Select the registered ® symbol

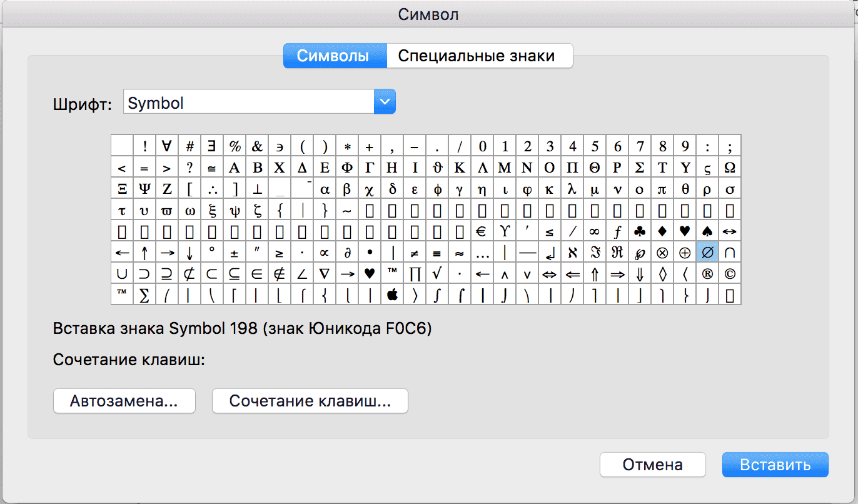[x=707, y=274]
